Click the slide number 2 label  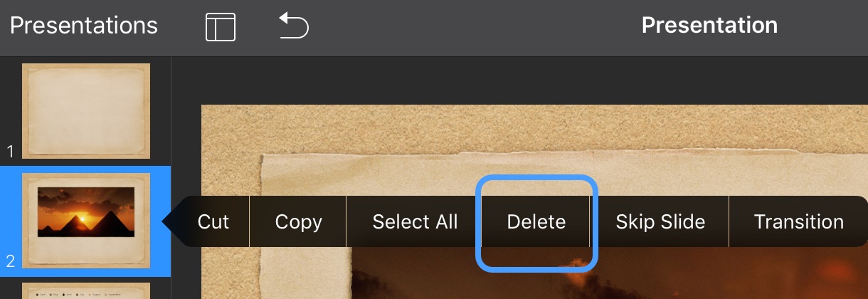pos(10,261)
